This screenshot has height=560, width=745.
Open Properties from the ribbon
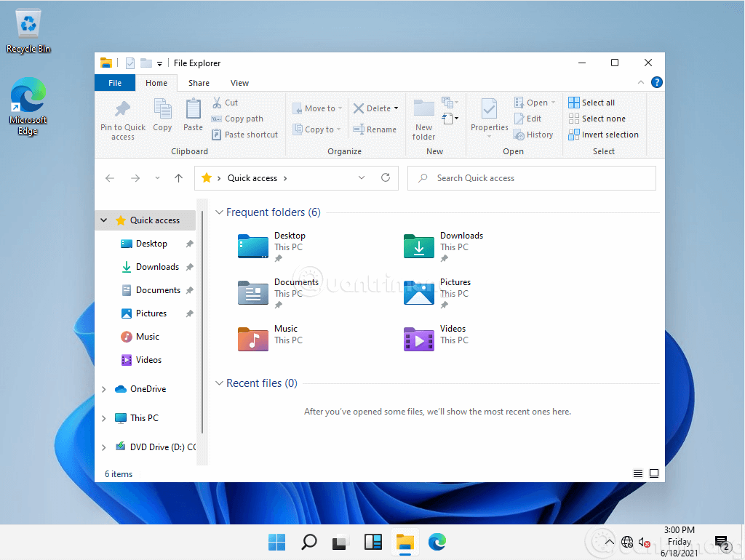coord(488,116)
